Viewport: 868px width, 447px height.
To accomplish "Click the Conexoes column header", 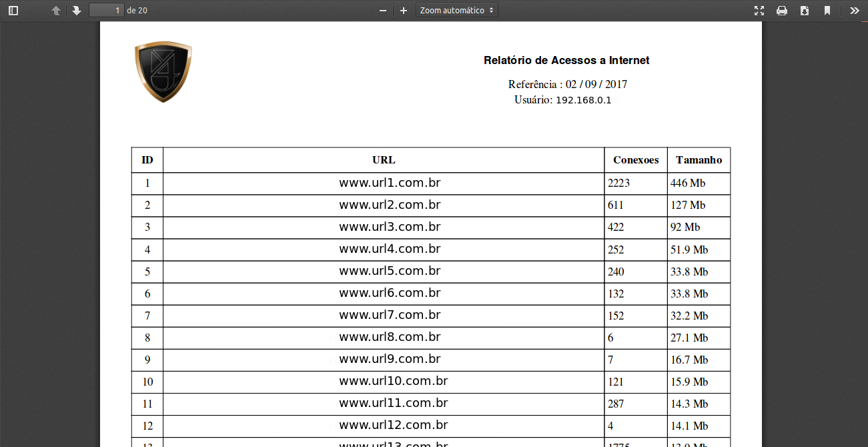I will click(x=636, y=160).
